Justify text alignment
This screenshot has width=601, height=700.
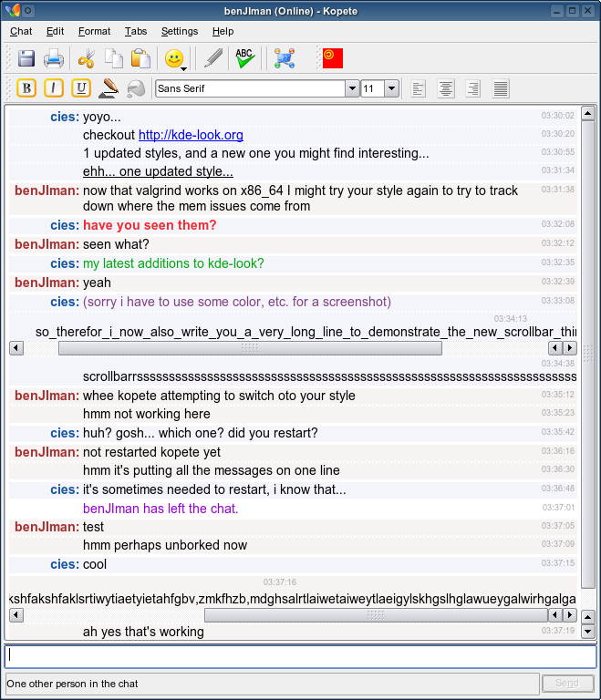click(x=501, y=88)
